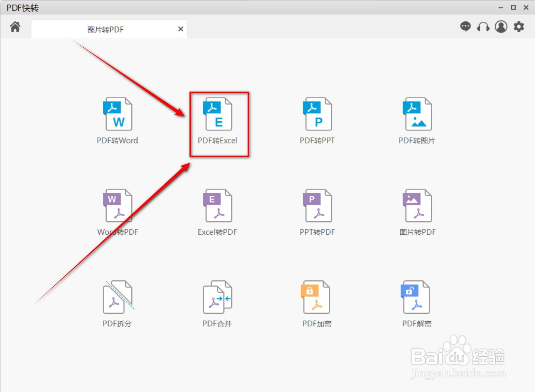Click the PDF拆分 label text

pos(117,323)
